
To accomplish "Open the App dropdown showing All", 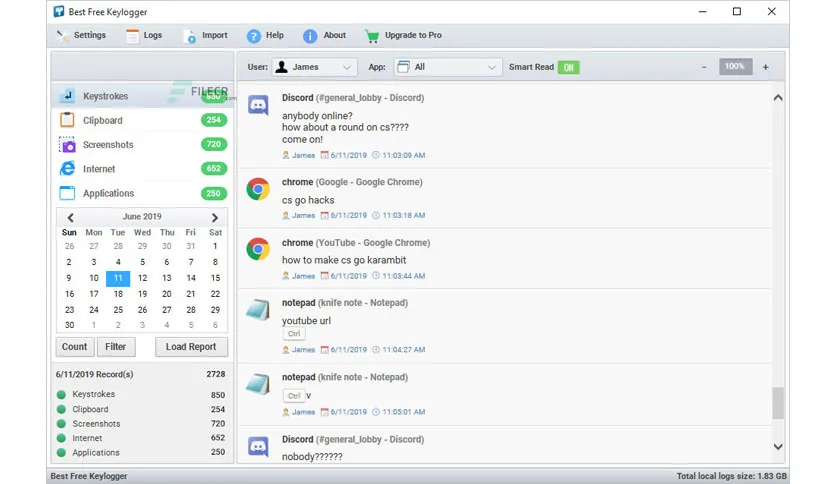I will [x=448, y=67].
